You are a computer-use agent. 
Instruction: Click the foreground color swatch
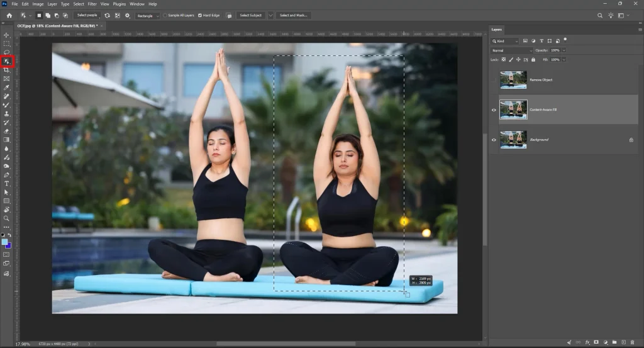pyautogui.click(x=4, y=242)
